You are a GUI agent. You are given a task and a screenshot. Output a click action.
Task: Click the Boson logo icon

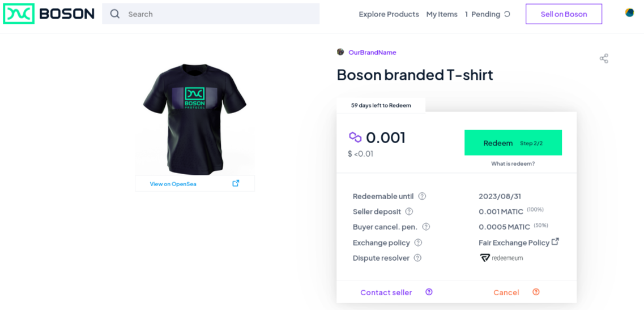[x=19, y=14]
